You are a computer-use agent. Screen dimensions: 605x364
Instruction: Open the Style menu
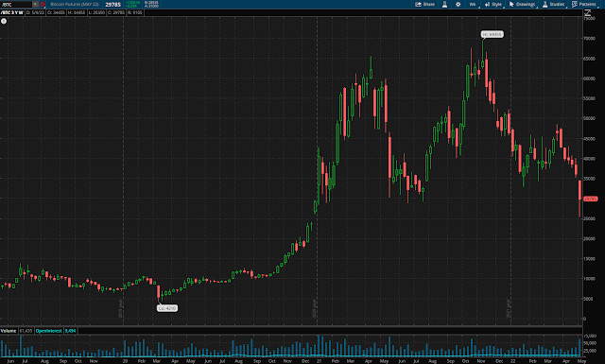click(493, 4)
